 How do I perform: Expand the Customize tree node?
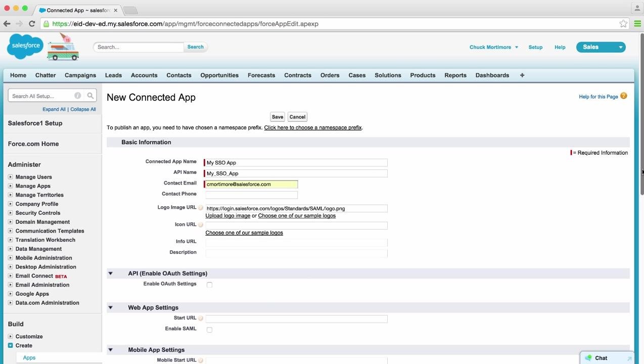click(10, 337)
